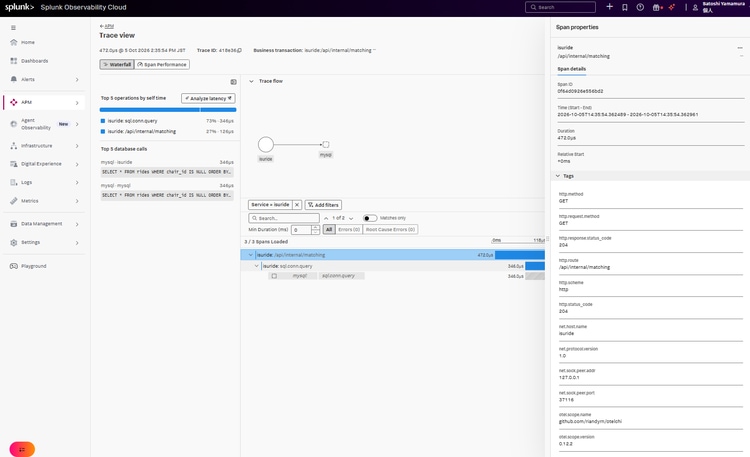The image size is (750, 457).
Task: Go to next search match arrow
Action: (351, 218)
